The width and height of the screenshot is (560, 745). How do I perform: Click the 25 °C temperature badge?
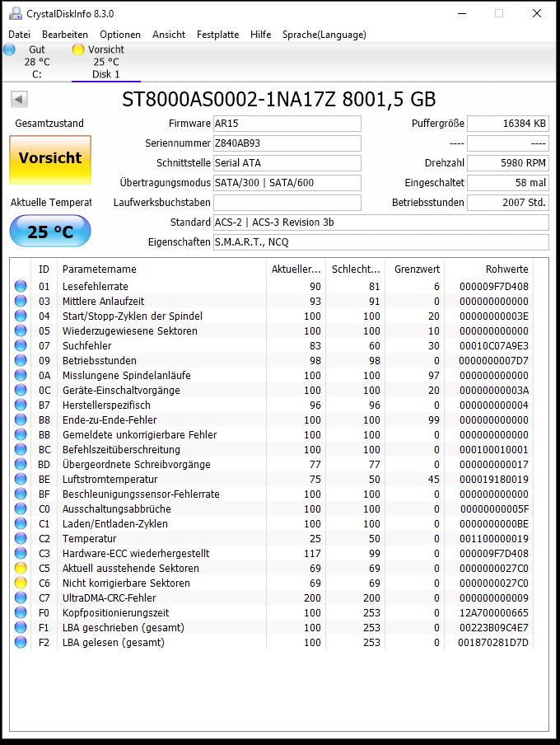click(50, 232)
